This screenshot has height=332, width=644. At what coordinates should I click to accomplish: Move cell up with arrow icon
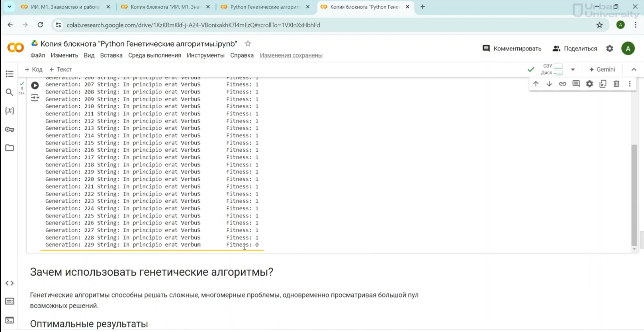point(536,84)
